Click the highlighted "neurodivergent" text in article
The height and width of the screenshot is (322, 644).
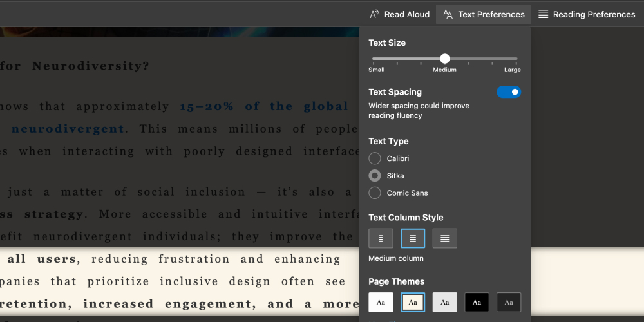click(68, 129)
